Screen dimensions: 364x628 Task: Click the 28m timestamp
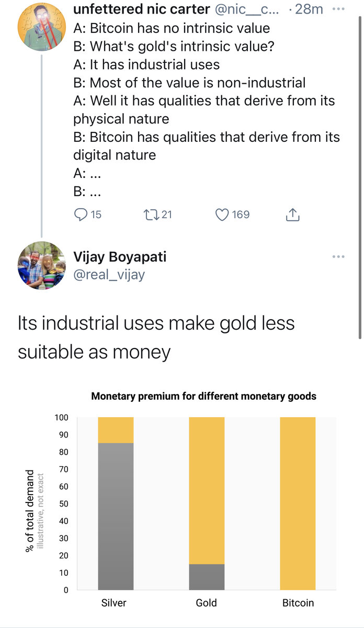(309, 9)
